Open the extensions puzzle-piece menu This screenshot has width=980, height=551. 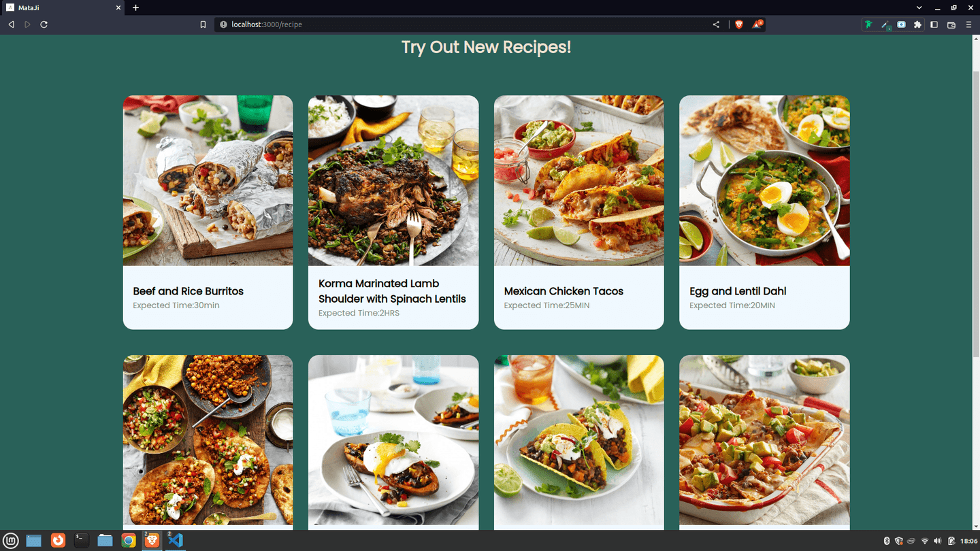click(x=917, y=24)
